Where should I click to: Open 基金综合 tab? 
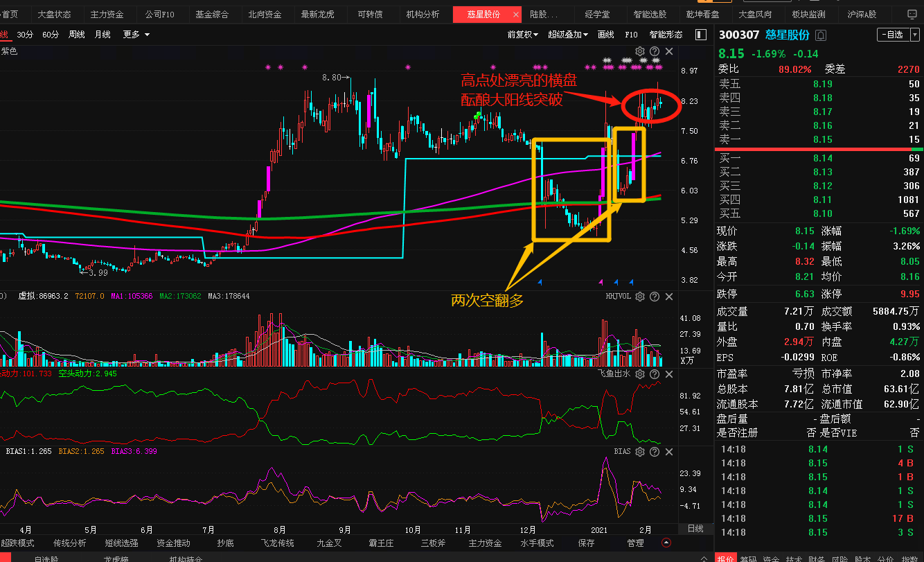(x=212, y=15)
